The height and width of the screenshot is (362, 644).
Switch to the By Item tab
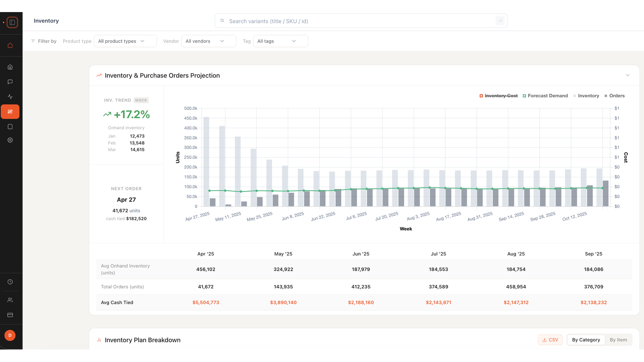tap(618, 340)
